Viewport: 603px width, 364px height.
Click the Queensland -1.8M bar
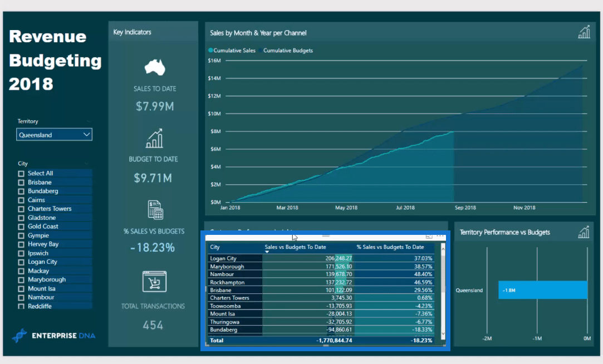(x=543, y=290)
